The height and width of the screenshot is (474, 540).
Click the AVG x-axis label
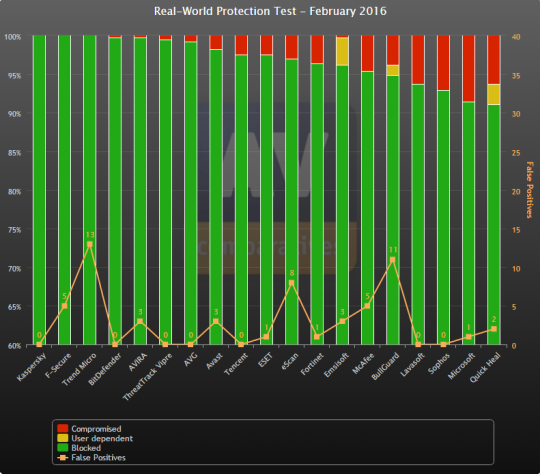191,359
